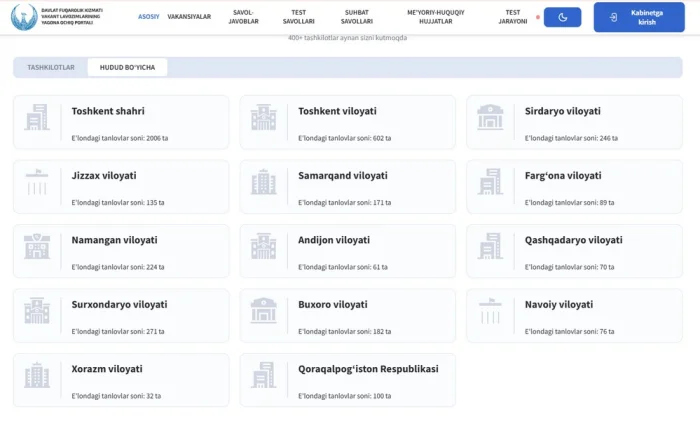
Task: Toggle dark mode moon button
Action: click(x=562, y=17)
